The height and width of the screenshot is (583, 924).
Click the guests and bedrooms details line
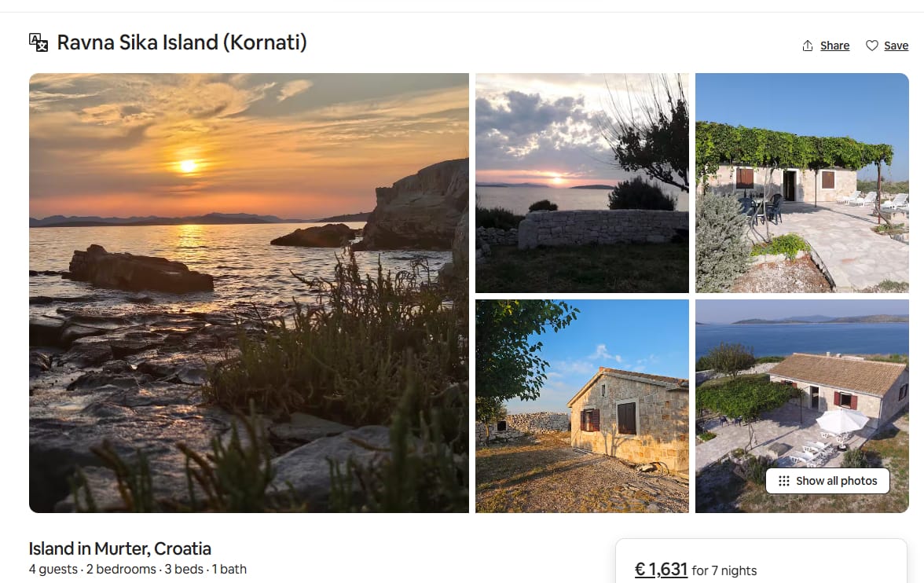137,570
